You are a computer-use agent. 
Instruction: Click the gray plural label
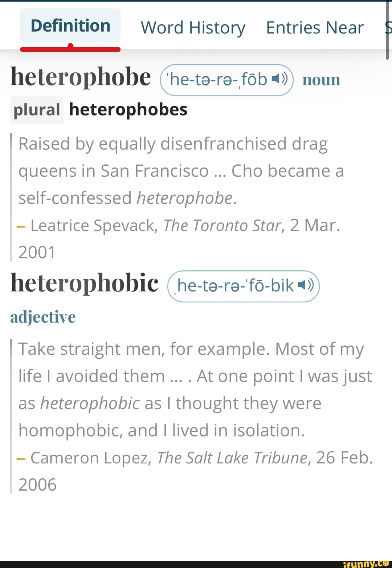tap(37, 110)
